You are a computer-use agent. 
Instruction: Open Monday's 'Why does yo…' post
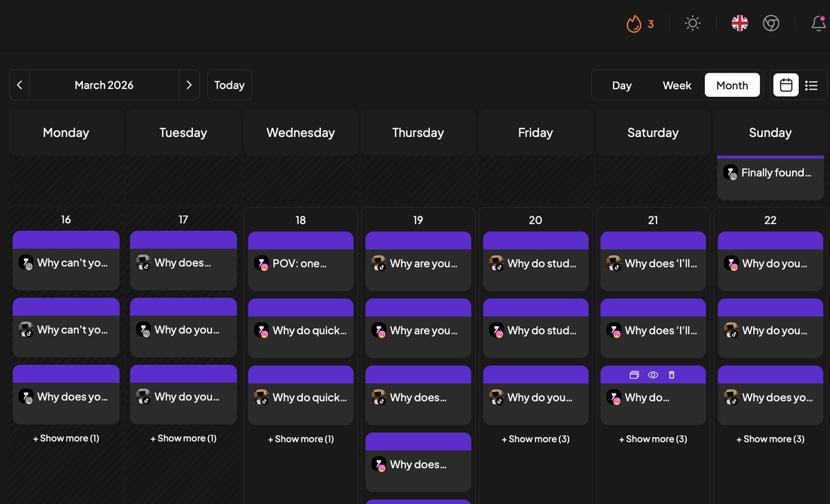(66, 395)
